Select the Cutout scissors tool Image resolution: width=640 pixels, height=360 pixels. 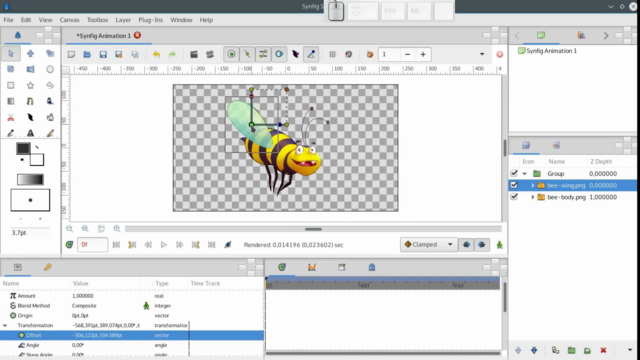[11, 118]
